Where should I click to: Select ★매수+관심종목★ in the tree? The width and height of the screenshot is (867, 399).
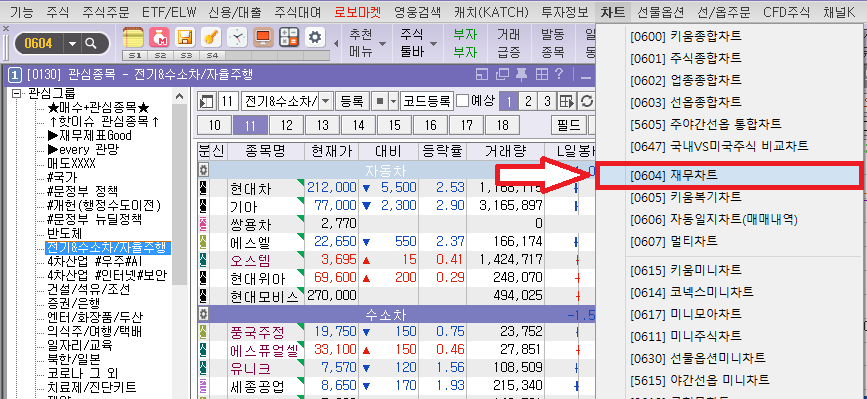[98, 107]
